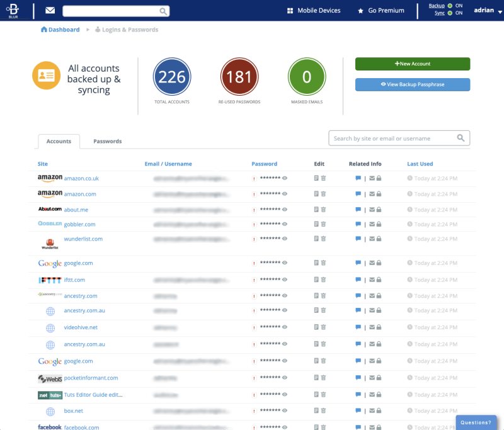Click the Logins & Passwords breadcrumb
Screen dimensions: 504x430
pyautogui.click(x=127, y=30)
